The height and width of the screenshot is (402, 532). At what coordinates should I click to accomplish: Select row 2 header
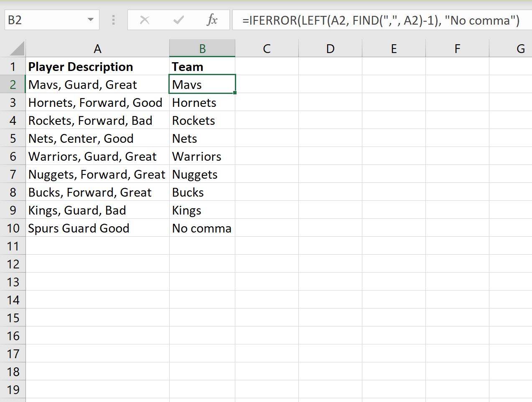(x=13, y=84)
